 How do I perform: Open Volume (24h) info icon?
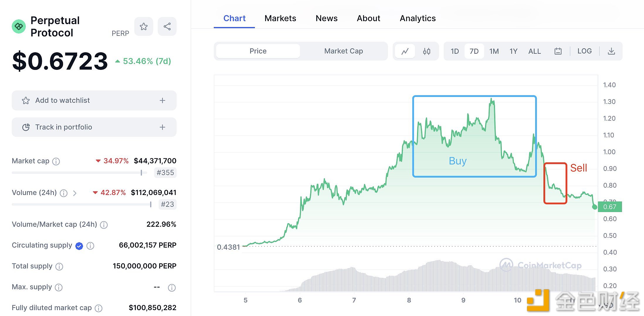coord(64,193)
